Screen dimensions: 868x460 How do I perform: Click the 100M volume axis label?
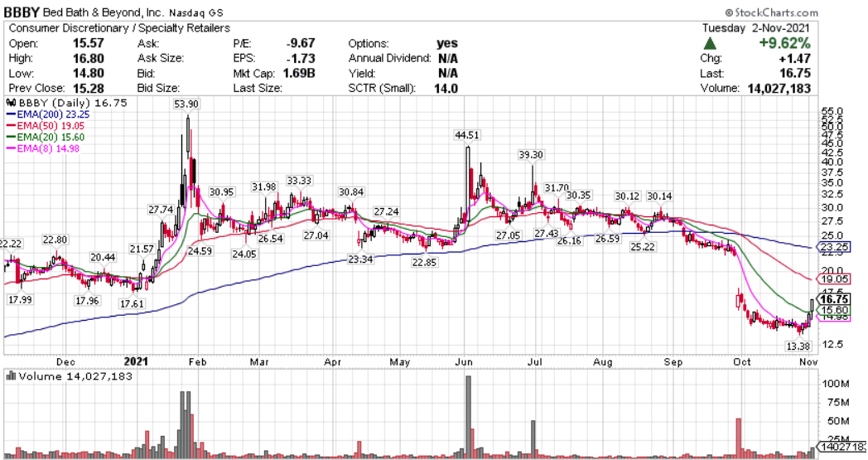click(836, 384)
